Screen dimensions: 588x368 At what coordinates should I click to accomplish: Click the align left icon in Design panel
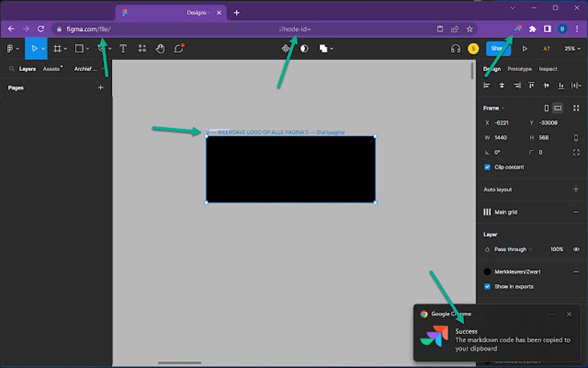click(487, 85)
